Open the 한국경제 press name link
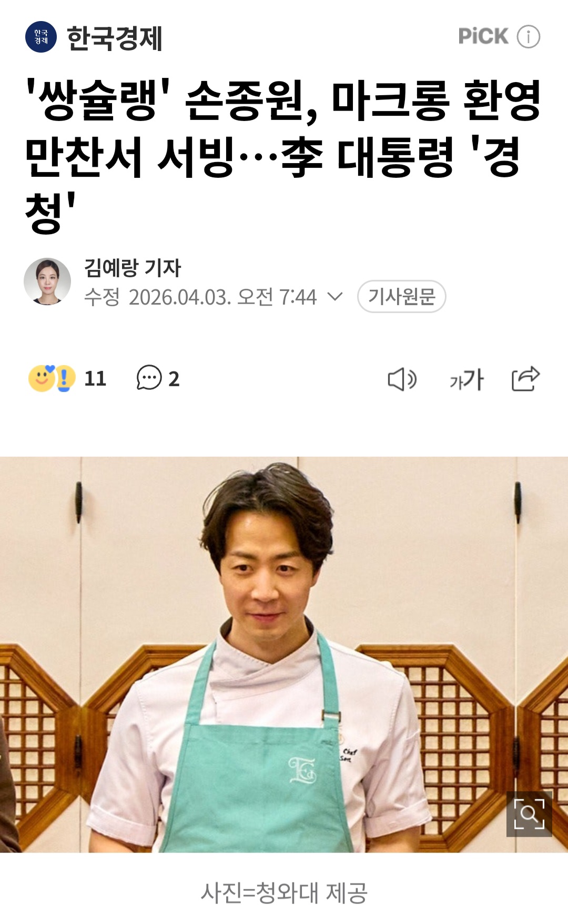This screenshot has width=568, height=924. point(115,38)
